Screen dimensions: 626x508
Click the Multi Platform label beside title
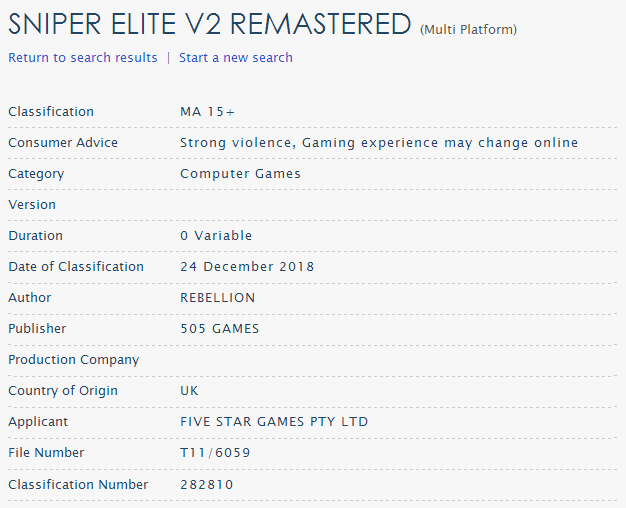pos(468,30)
